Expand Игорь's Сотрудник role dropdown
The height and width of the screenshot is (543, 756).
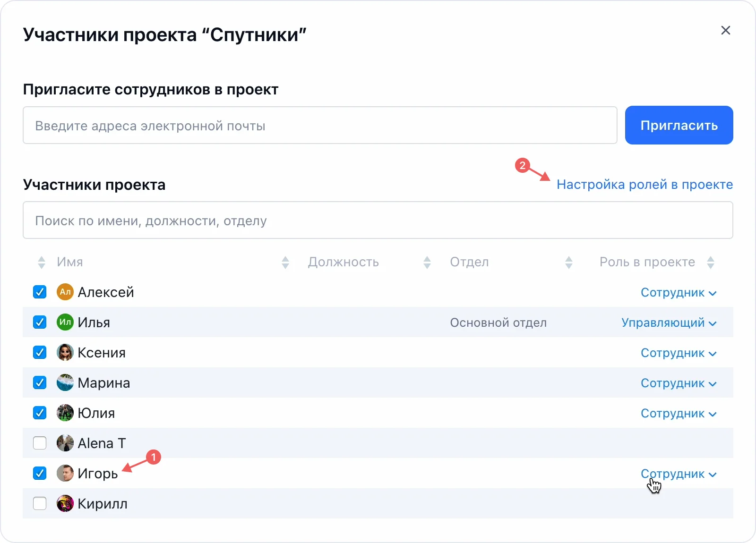tap(678, 474)
